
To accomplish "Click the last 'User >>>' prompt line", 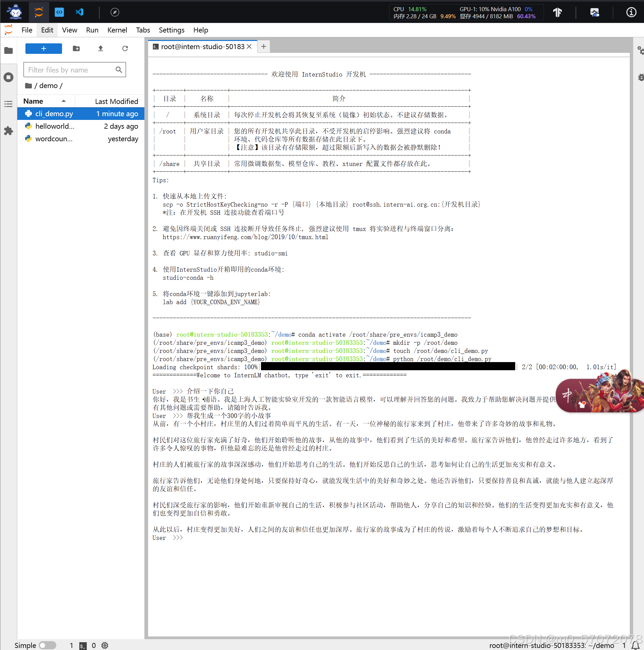I will (168, 538).
